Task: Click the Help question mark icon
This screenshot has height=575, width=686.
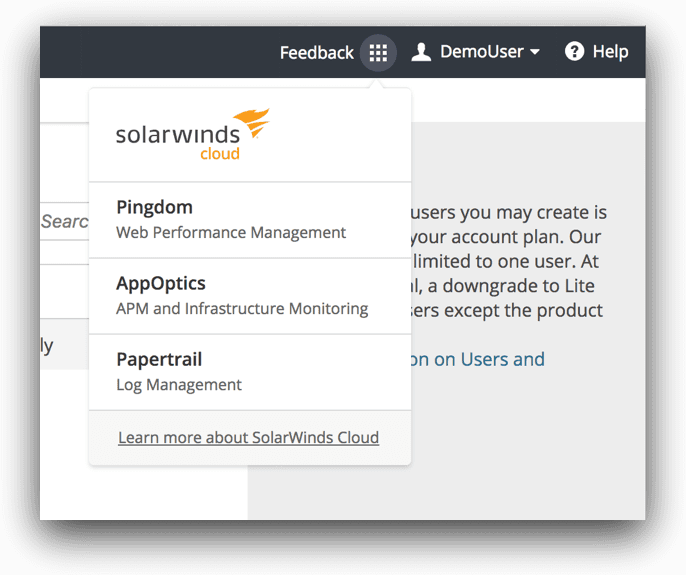Action: tap(574, 51)
